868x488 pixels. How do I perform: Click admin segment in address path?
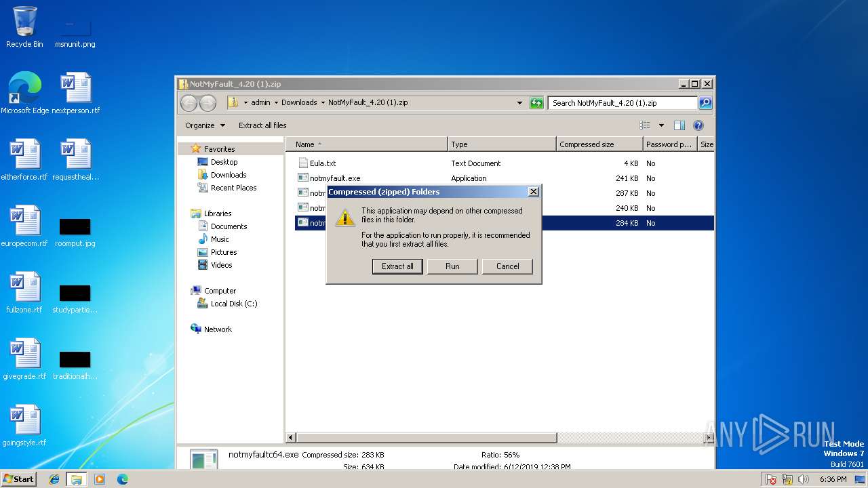click(260, 103)
